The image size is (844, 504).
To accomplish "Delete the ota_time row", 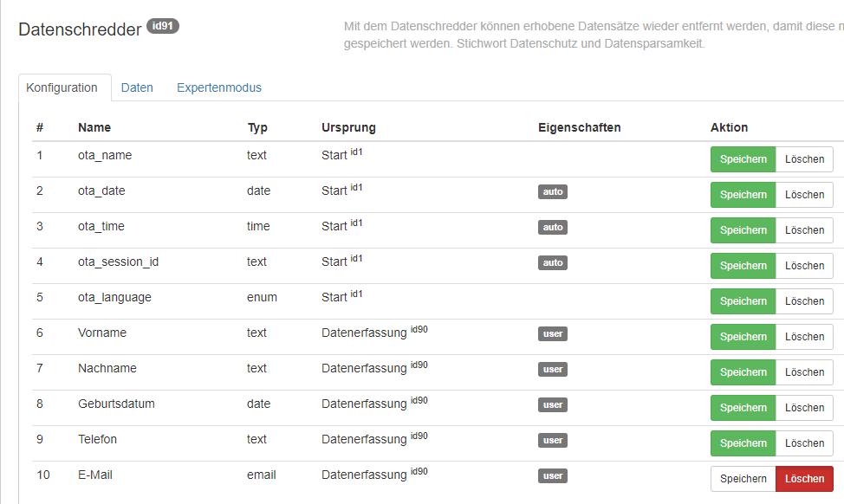I will point(804,230).
